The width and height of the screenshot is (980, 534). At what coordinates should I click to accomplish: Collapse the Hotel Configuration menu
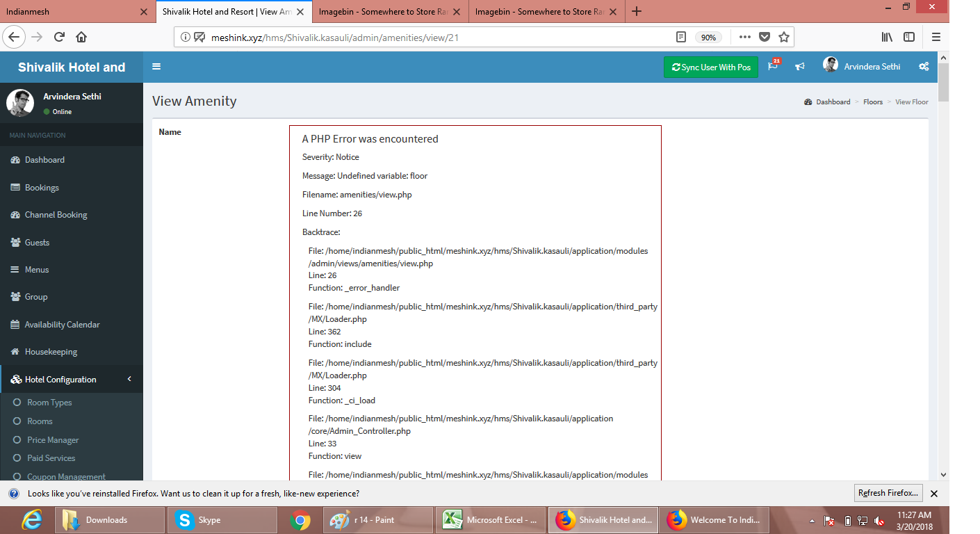click(72, 380)
